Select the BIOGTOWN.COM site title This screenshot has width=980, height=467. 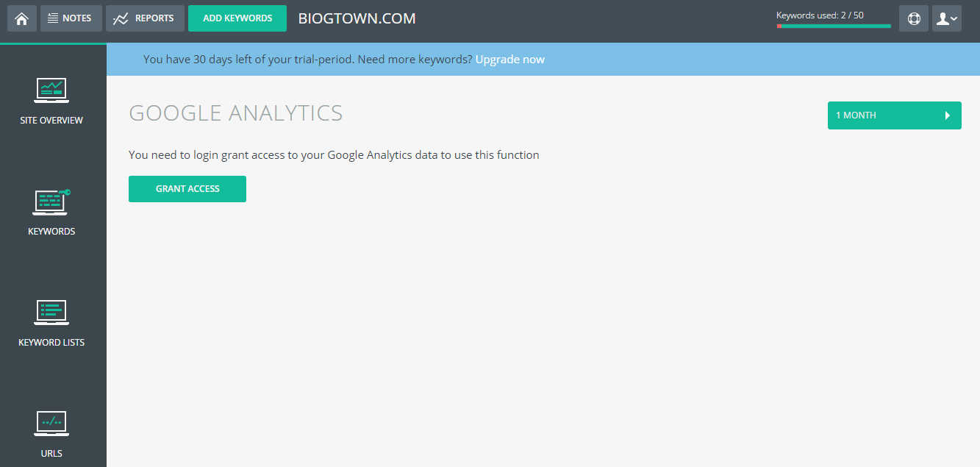(357, 18)
